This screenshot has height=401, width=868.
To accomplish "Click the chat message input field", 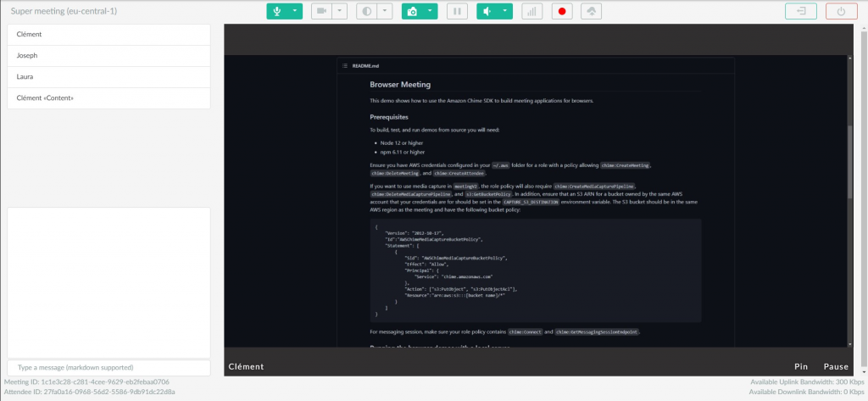I will pos(108,368).
